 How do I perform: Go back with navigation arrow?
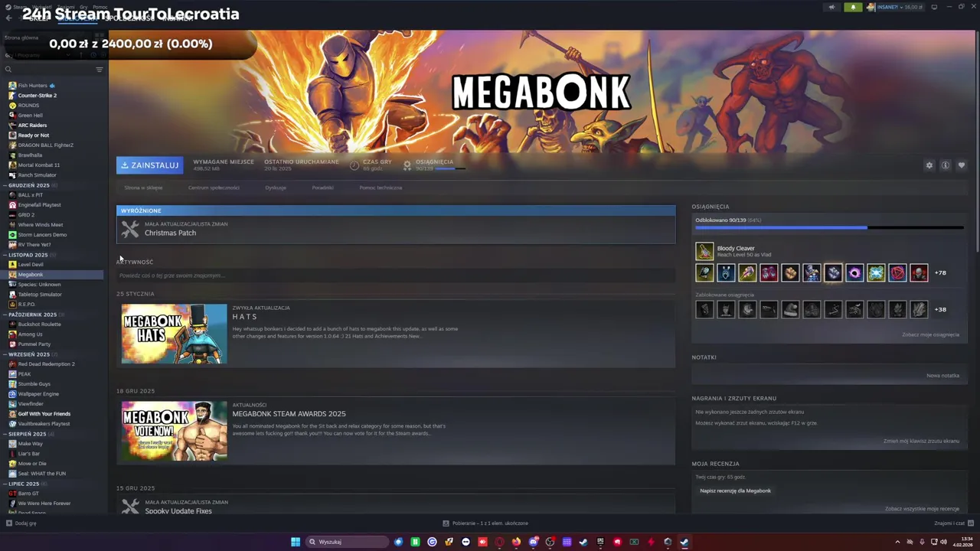8,18
